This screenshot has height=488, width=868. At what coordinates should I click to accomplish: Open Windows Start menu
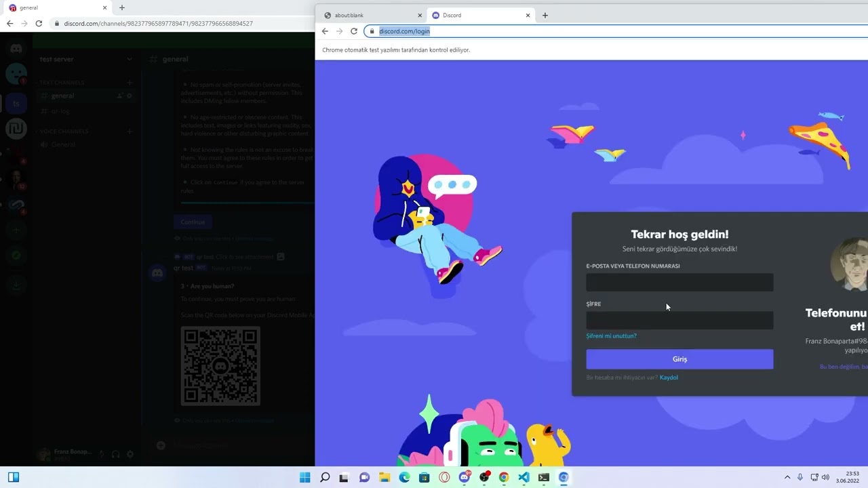coord(305,477)
